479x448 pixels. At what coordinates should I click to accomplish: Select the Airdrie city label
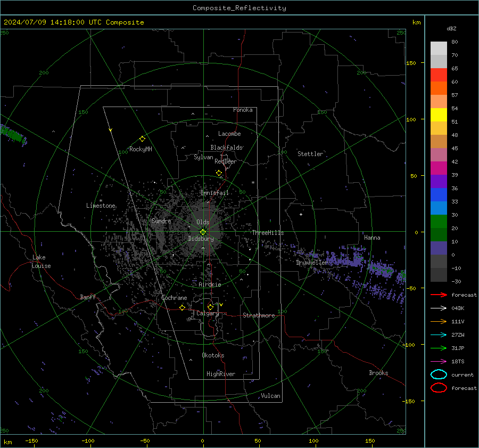210,284
